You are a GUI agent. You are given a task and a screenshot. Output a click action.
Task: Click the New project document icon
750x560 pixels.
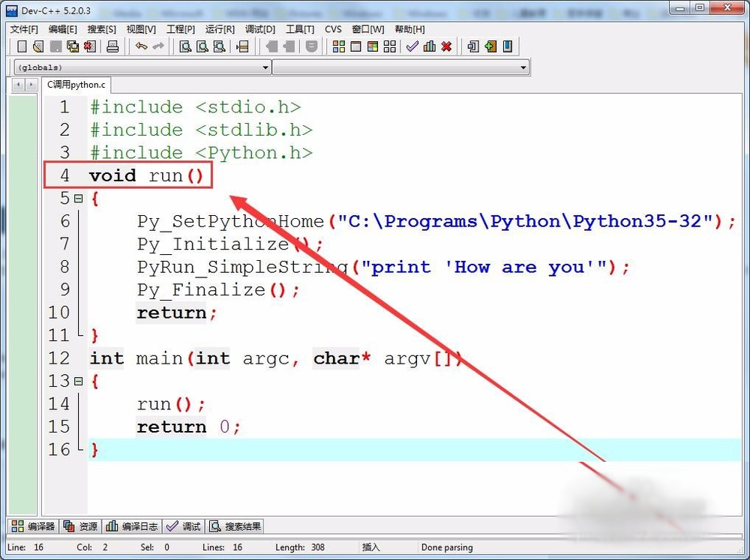pos(473,46)
